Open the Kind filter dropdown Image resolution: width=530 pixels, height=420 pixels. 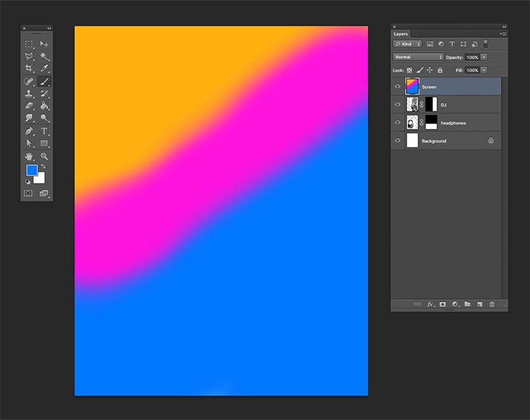click(408, 44)
